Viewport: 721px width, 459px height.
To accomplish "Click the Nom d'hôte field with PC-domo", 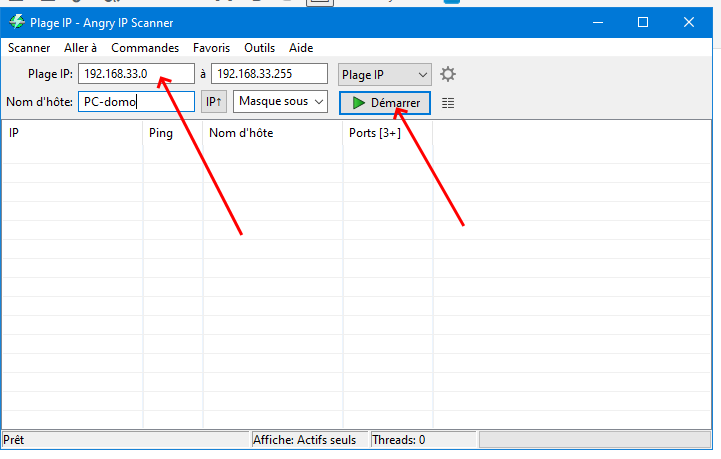I will tap(136, 102).
